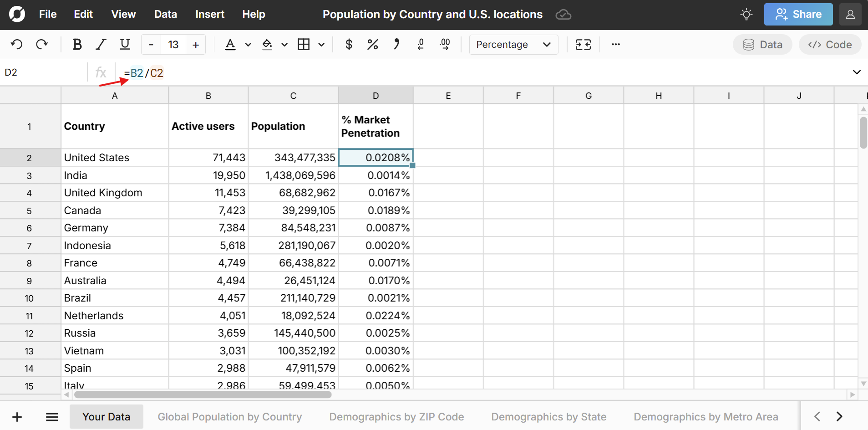
Task: Open the Share dialog
Action: 798,14
